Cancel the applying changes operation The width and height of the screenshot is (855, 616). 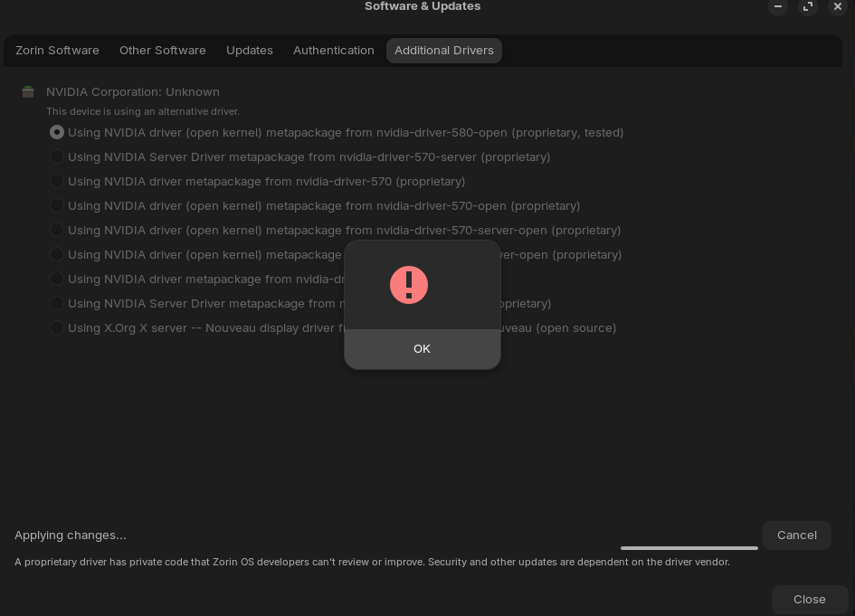[x=796, y=535]
